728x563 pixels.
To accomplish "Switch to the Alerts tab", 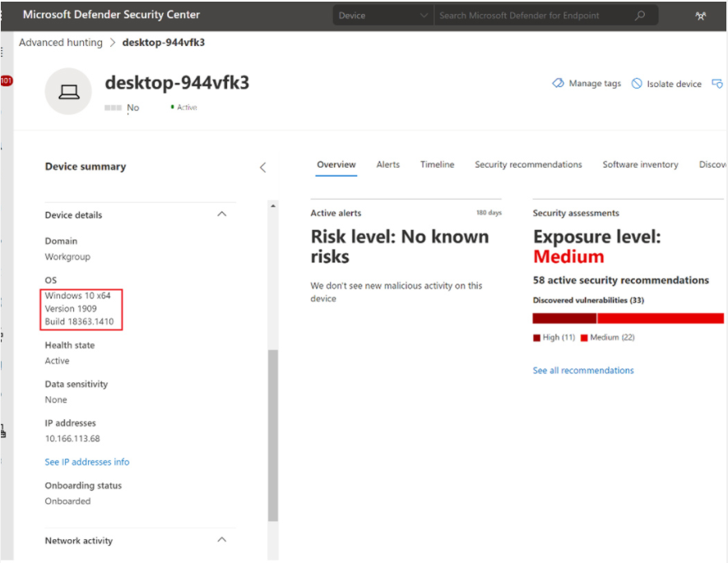I will point(387,164).
